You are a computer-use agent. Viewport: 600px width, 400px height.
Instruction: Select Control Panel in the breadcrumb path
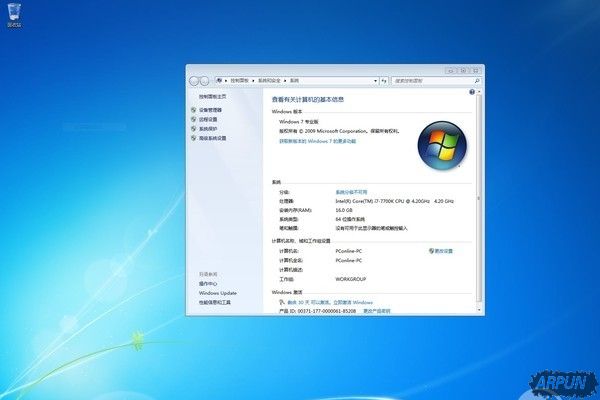tap(240, 81)
